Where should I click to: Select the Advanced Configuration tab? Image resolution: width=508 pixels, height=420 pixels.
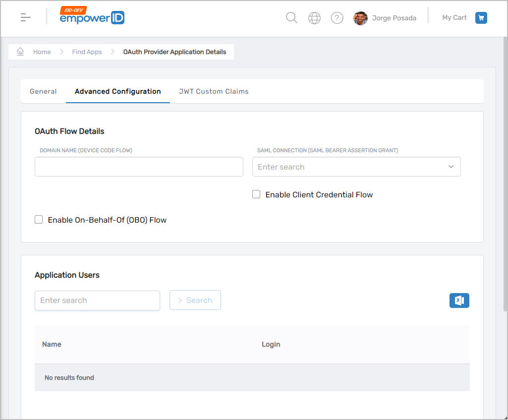[117, 91]
